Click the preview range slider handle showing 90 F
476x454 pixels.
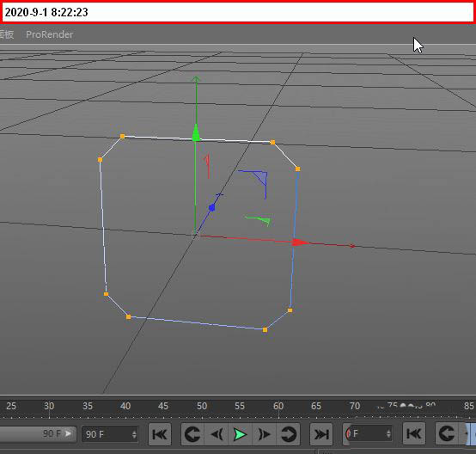coord(57,433)
